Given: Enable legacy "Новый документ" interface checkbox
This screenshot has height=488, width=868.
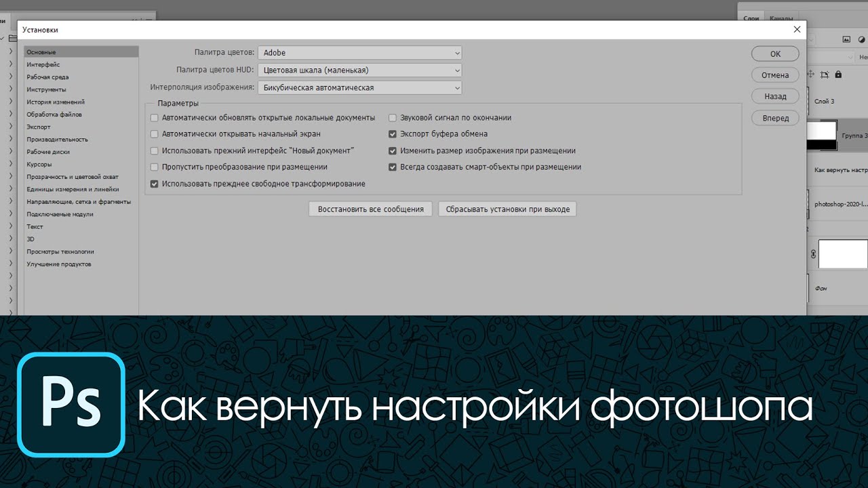Looking at the screenshot, I should click(155, 150).
